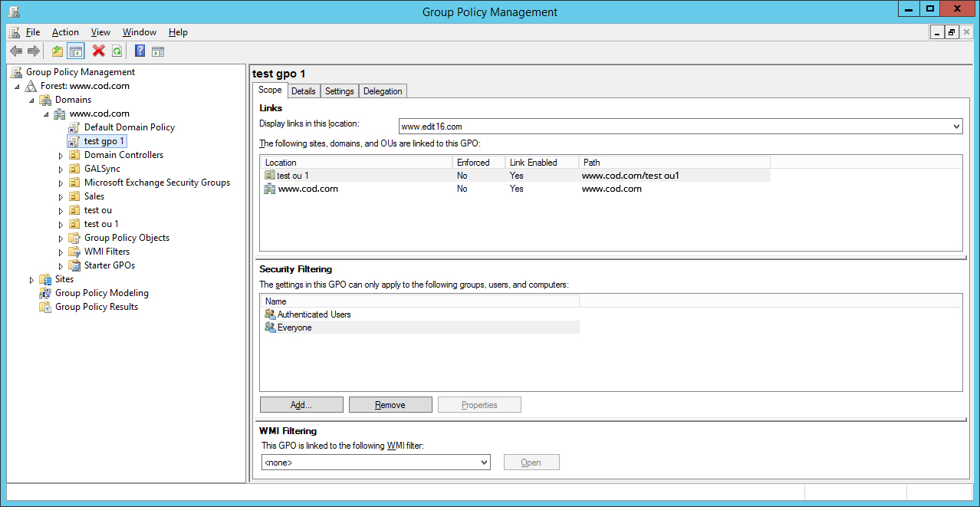The height and width of the screenshot is (507, 980).
Task: Click the Everyone group icon
Action: click(x=270, y=328)
